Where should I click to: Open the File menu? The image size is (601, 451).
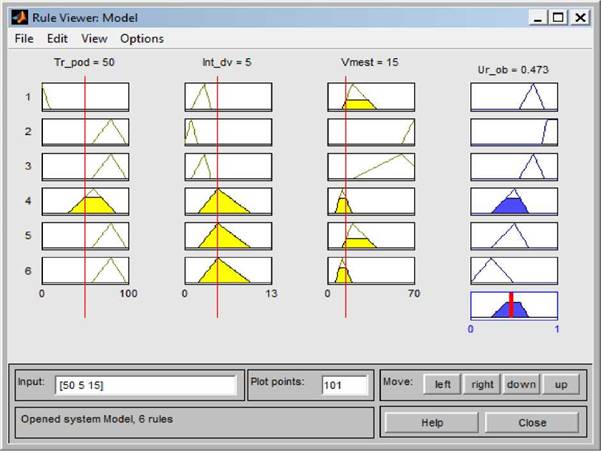coord(24,39)
